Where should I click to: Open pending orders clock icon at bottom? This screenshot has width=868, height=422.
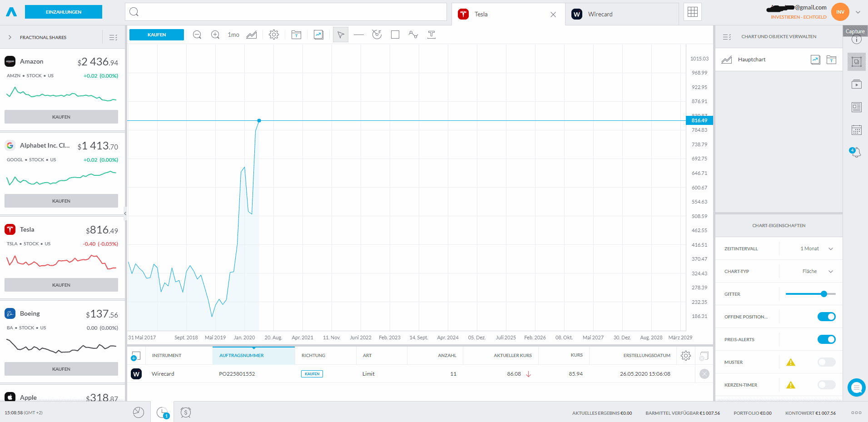[162, 412]
